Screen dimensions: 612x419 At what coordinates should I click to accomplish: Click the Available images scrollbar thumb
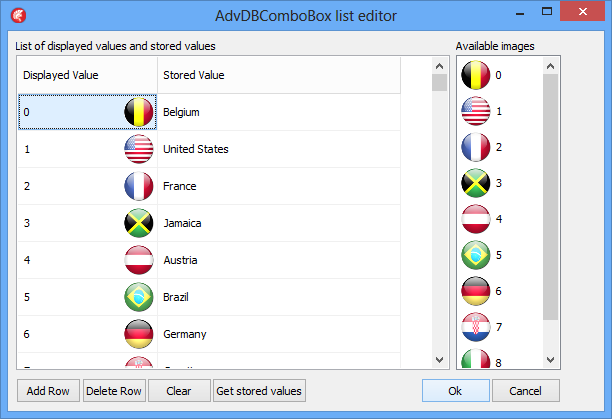550,197
